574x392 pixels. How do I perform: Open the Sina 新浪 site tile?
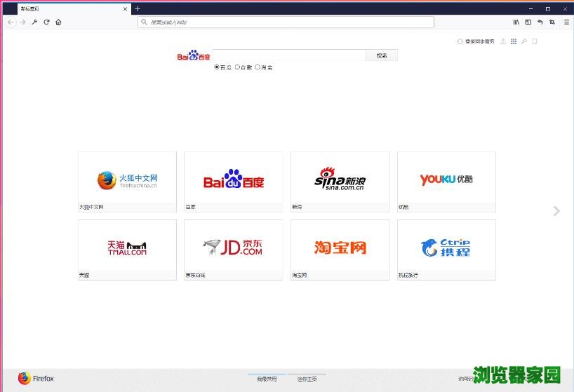coord(340,182)
